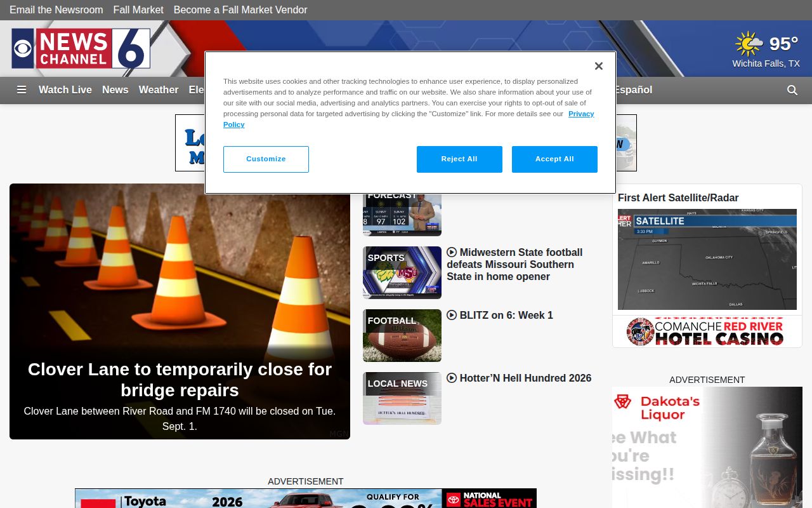Open the hamburger navigation menu
The height and width of the screenshot is (508, 812).
click(22, 90)
